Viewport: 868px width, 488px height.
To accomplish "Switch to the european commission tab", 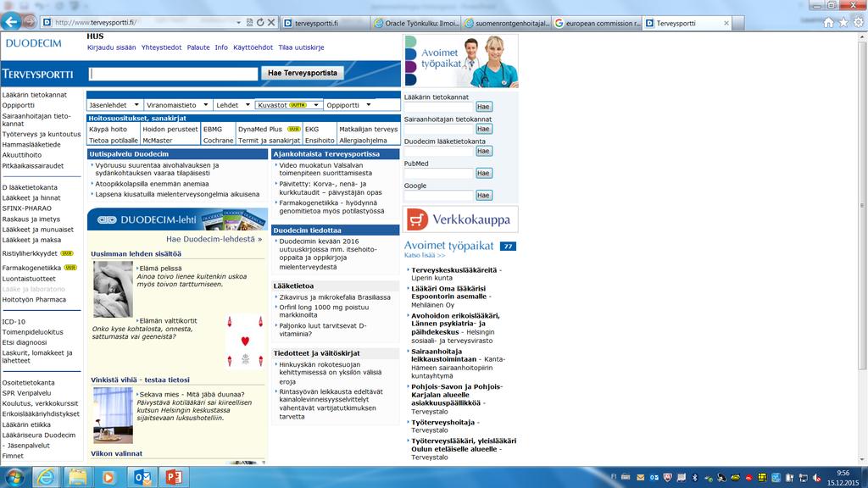I will (x=597, y=23).
